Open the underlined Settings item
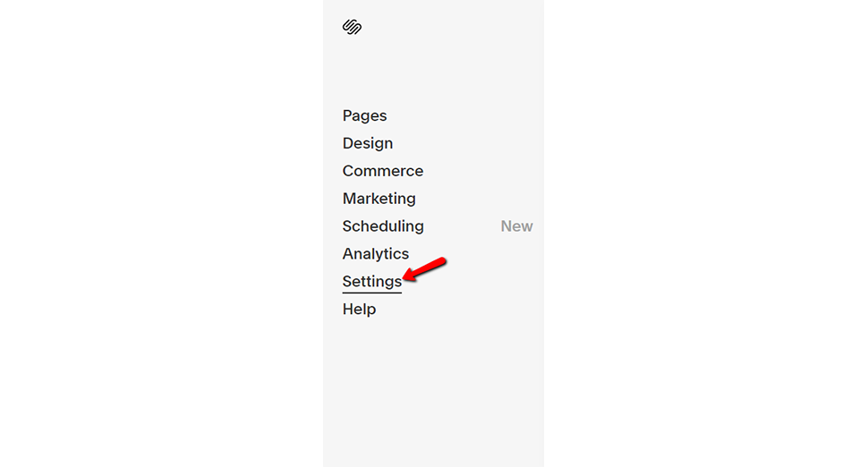 (372, 282)
